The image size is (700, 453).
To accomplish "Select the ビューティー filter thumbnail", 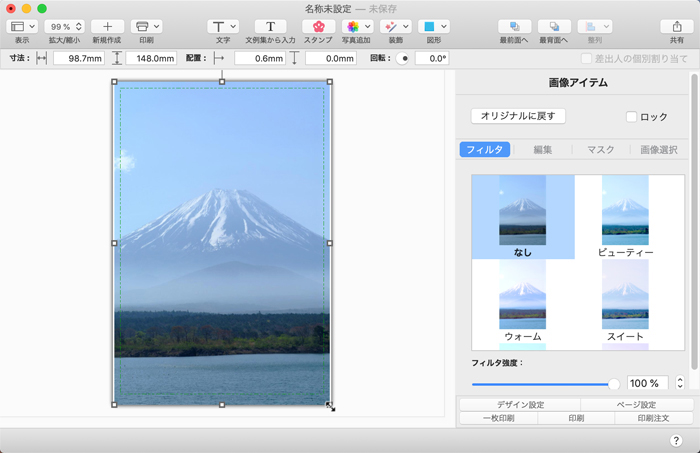I will click(x=625, y=212).
